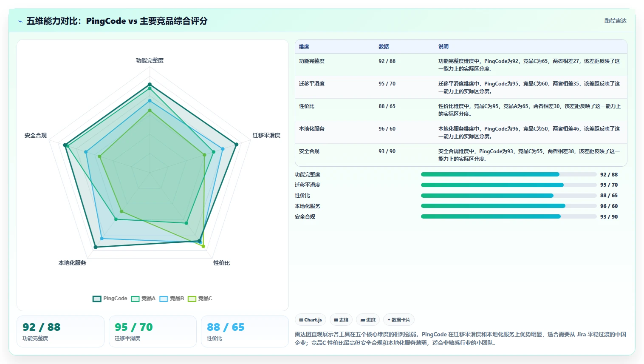Viewport: 644px width, 364px height.
Task: Click 竞品B data point on 本地化服务 axis
Action: point(102,239)
